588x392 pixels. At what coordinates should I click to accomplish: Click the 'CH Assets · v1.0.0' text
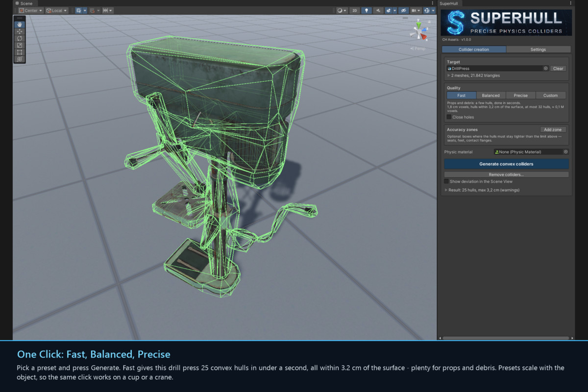[x=456, y=40]
